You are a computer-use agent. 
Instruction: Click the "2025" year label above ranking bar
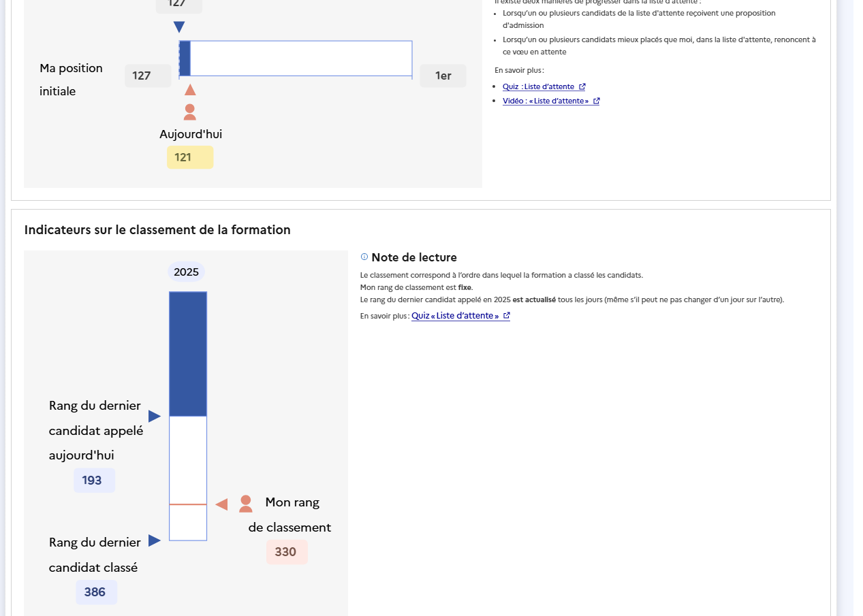tap(186, 272)
